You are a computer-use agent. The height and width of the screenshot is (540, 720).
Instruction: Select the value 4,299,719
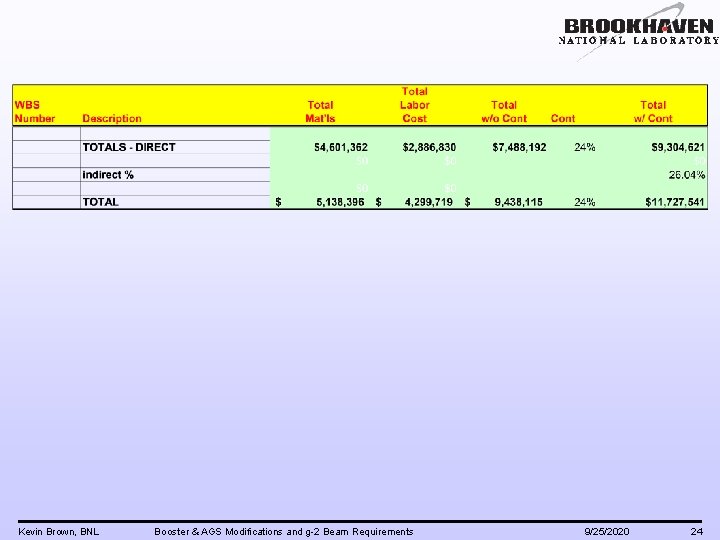[x=429, y=202]
